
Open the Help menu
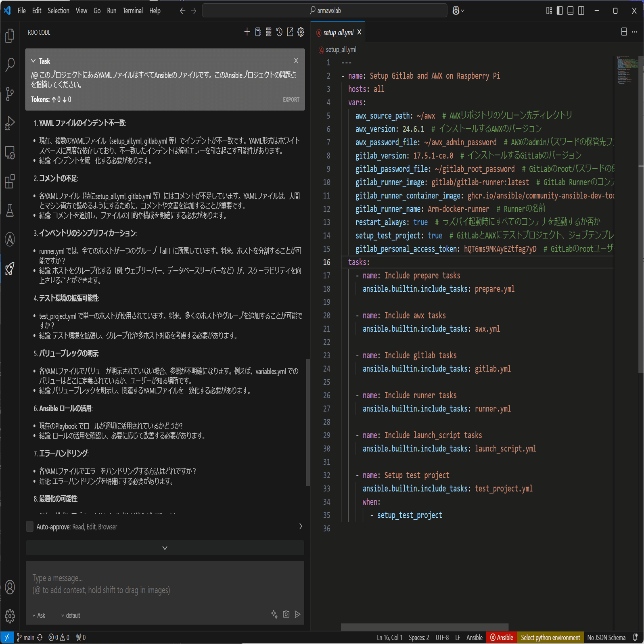pos(155,11)
